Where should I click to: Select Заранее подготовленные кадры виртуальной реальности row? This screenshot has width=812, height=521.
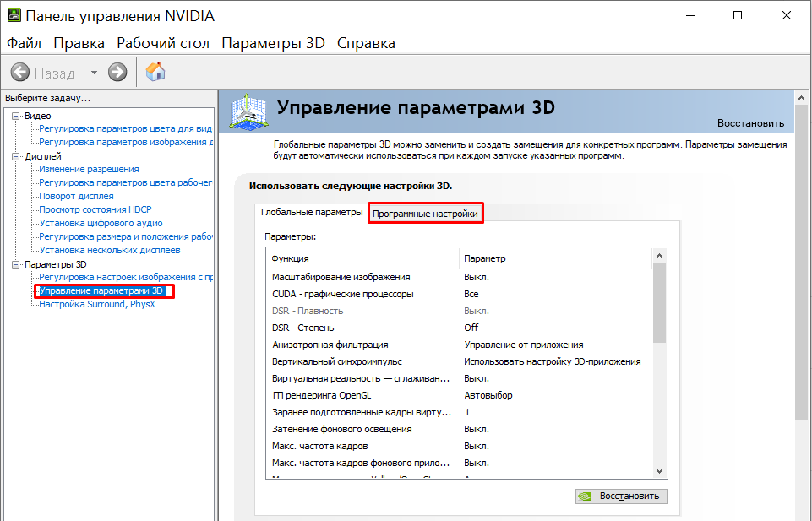click(x=459, y=412)
